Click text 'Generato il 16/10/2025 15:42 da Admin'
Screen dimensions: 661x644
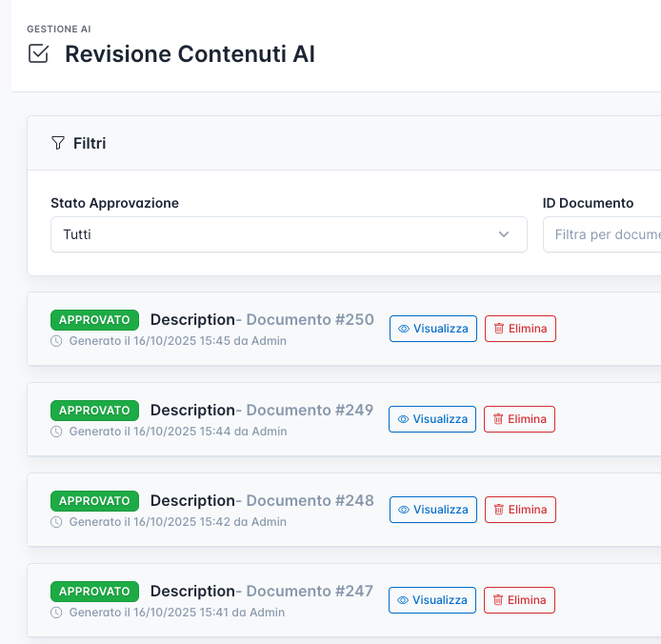click(x=178, y=522)
